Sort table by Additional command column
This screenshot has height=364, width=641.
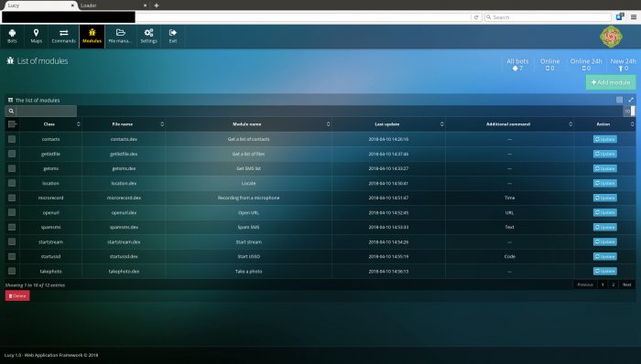[x=509, y=124]
